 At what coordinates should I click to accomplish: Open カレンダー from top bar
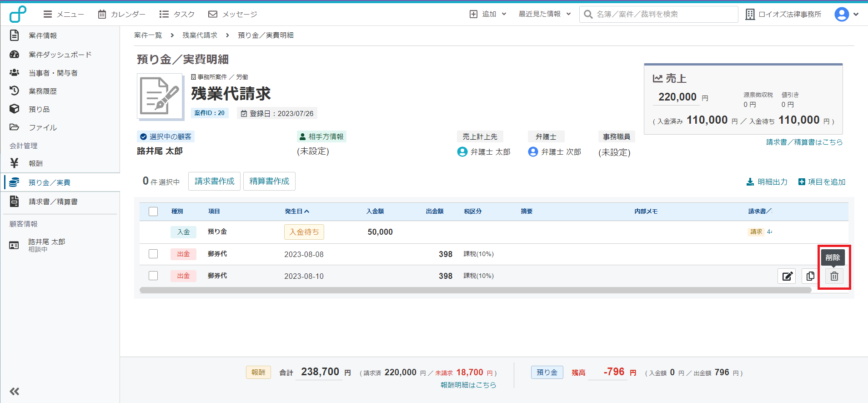pyautogui.click(x=121, y=14)
